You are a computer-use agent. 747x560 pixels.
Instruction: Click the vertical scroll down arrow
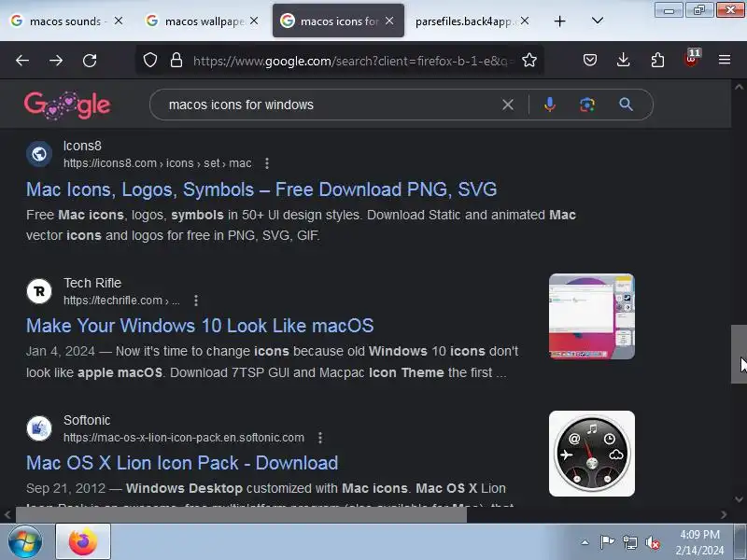click(x=739, y=499)
